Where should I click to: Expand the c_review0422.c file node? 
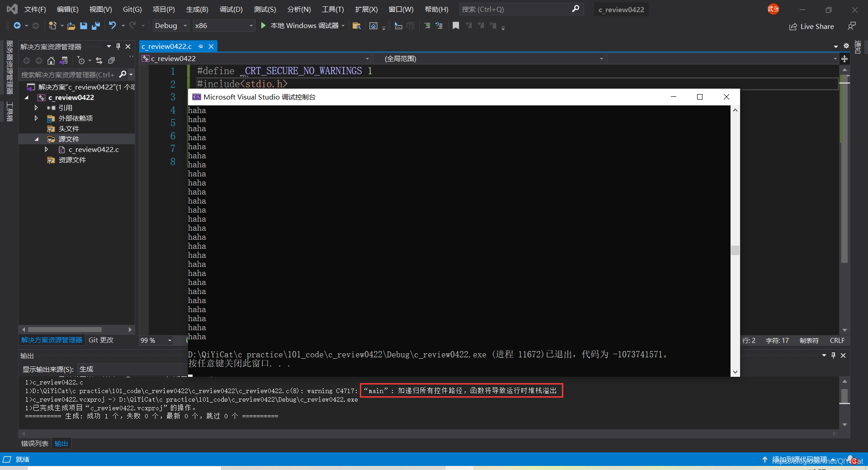point(46,149)
